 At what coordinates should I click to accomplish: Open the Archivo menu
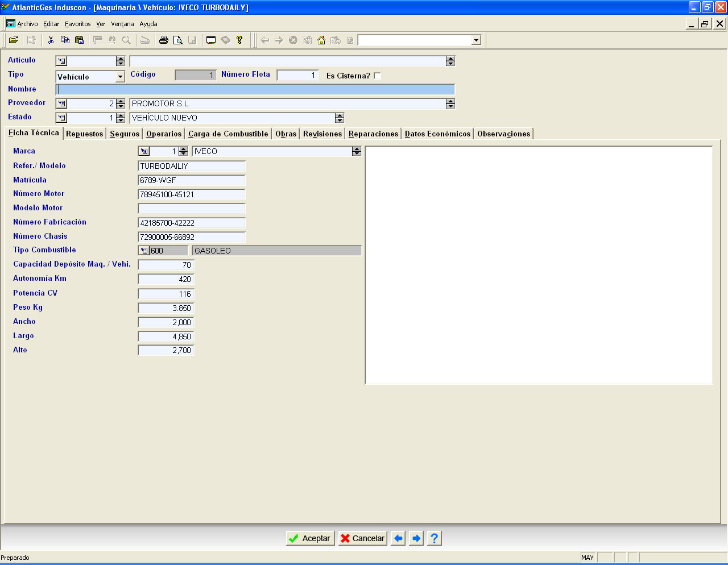(x=27, y=24)
